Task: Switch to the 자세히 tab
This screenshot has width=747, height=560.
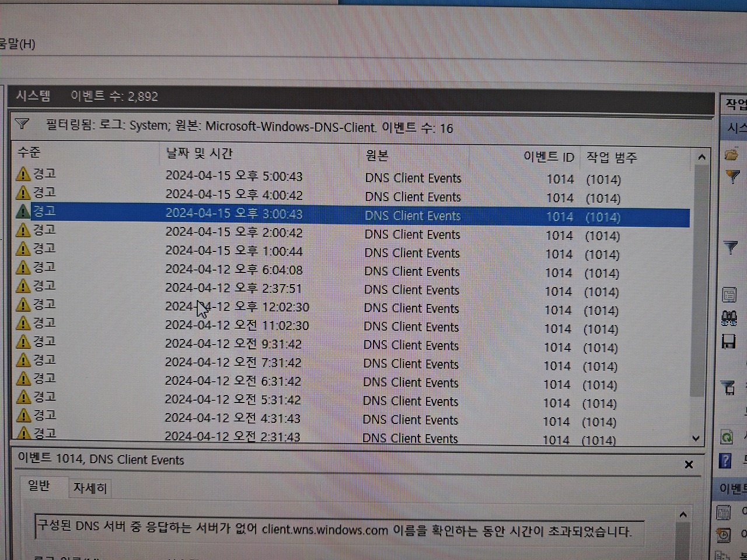Action: pyautogui.click(x=90, y=488)
